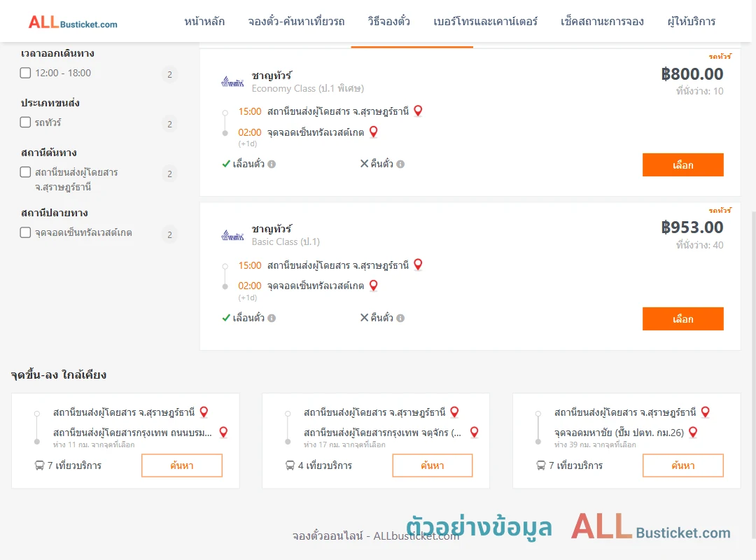The image size is (756, 560).
Task: Open the หน้าหลัก menu item
Action: pyautogui.click(x=204, y=22)
